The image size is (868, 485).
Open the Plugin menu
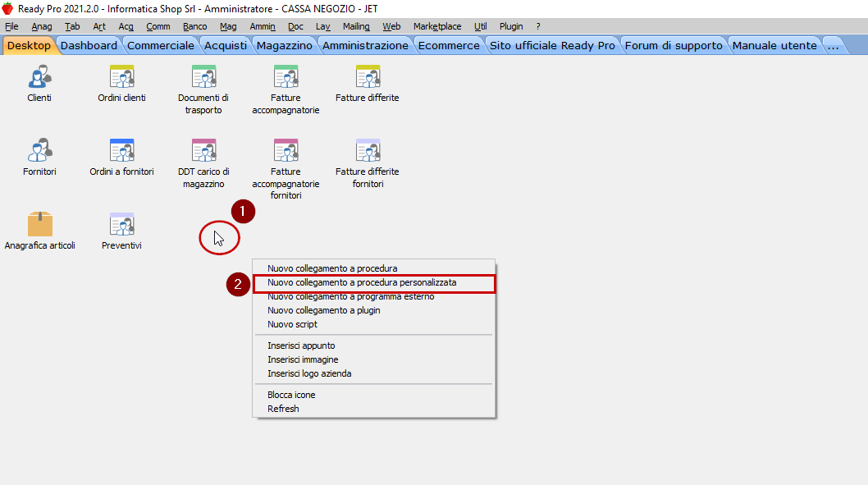pos(511,26)
